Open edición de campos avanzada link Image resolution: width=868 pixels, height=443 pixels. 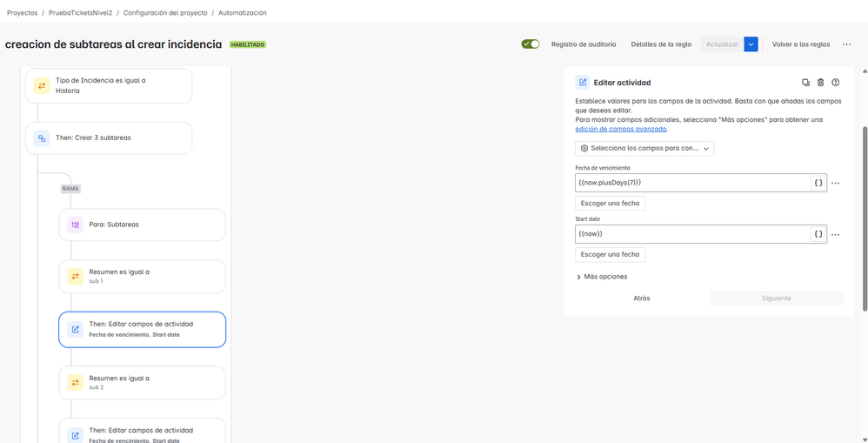point(621,129)
